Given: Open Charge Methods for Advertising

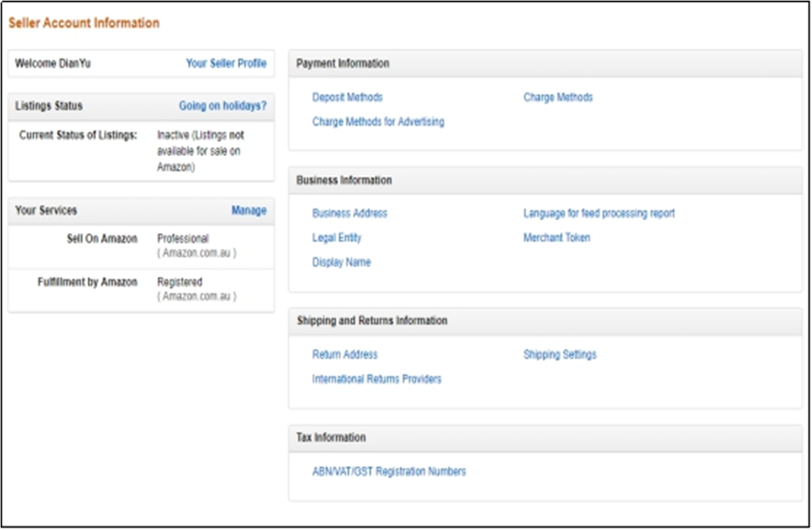Looking at the screenshot, I should point(378,122).
